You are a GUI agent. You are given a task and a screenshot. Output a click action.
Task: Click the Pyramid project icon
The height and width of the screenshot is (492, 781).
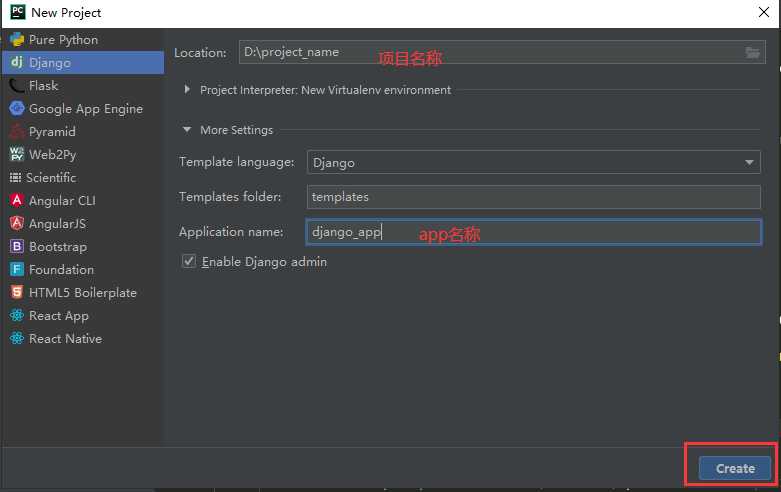point(17,131)
